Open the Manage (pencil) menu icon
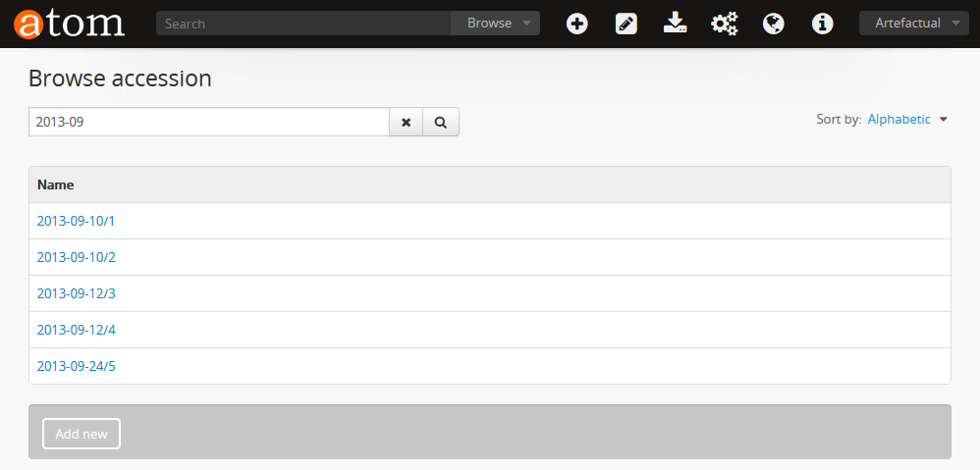The image size is (980, 470). click(x=626, y=24)
